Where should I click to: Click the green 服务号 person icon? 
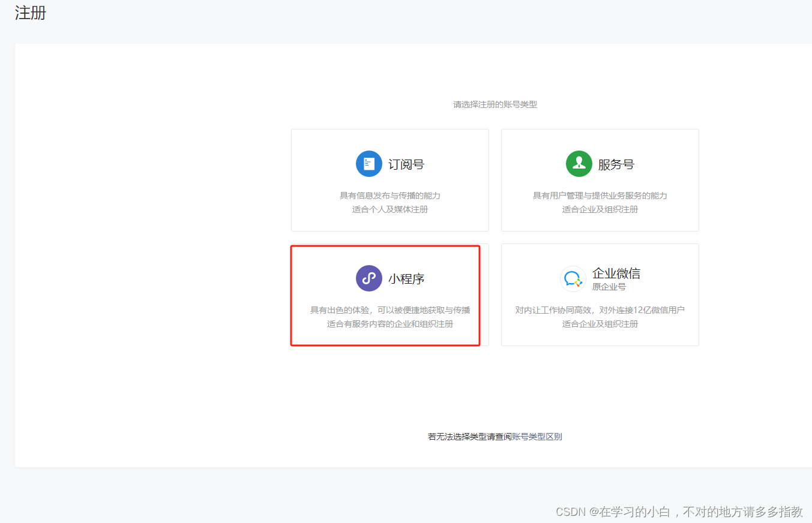[579, 164]
